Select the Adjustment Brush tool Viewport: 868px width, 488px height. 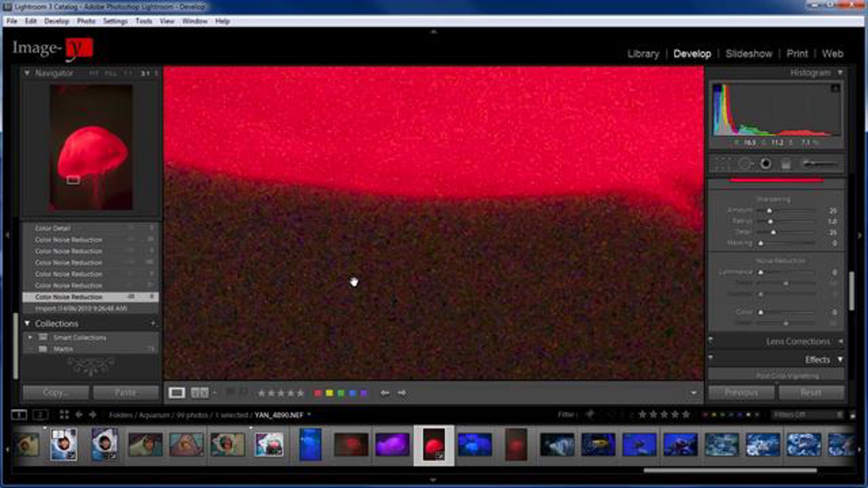(820, 164)
